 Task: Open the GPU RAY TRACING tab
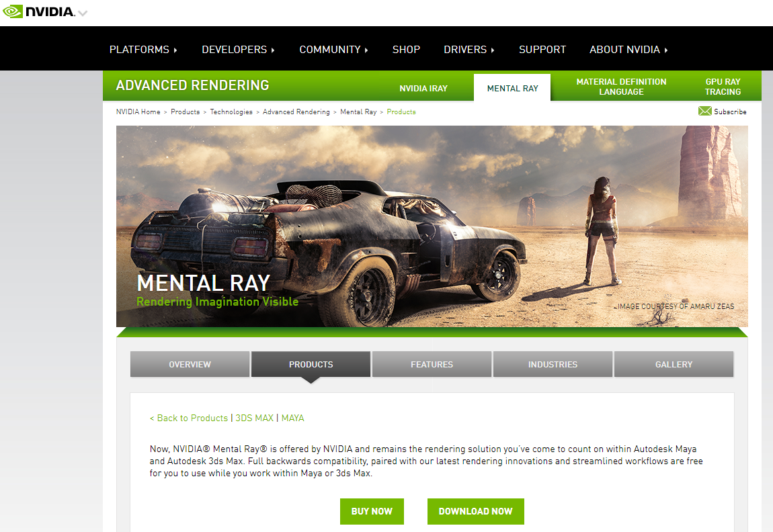coord(723,87)
